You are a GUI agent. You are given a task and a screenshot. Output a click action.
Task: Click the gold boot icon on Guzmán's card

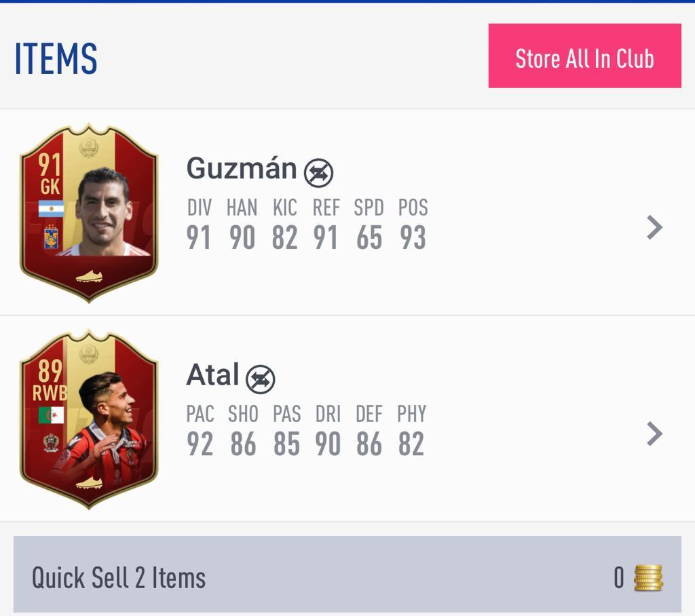89,277
